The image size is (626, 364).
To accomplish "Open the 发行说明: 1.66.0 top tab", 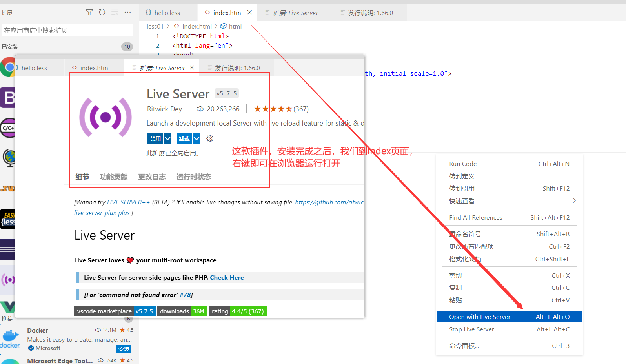I will pyautogui.click(x=370, y=13).
